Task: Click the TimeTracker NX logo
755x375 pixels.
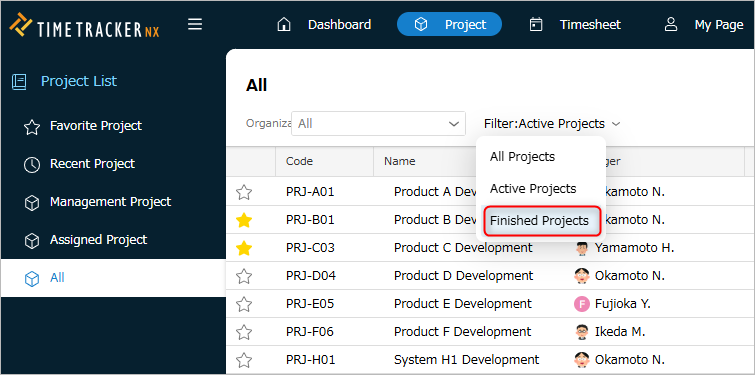Action: [x=84, y=26]
